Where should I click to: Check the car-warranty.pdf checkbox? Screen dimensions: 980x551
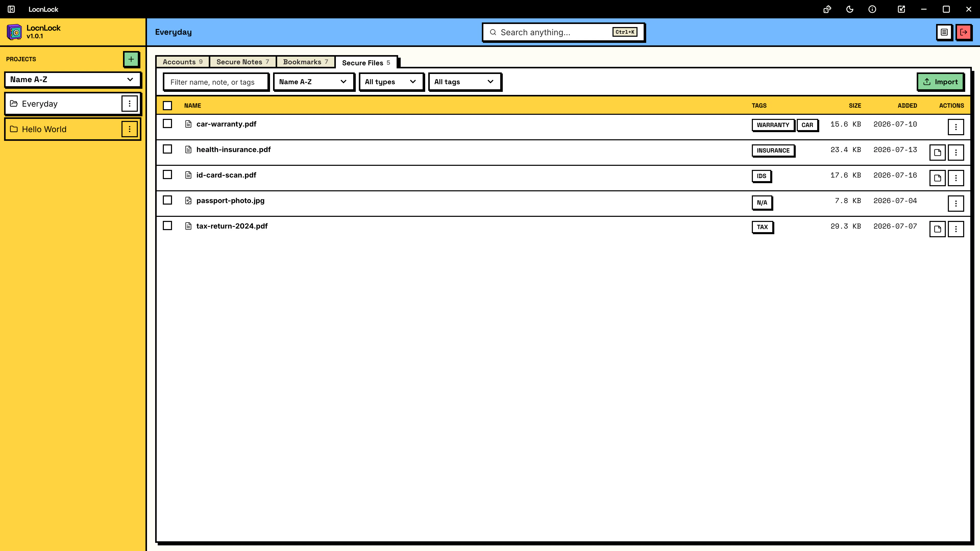point(167,123)
